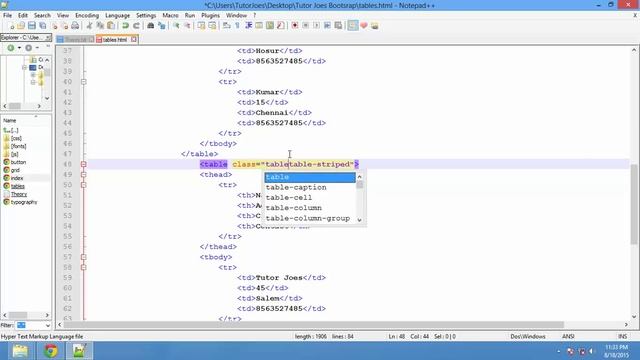Click the Save Recorded Macro icon
This screenshot has width=640, height=360.
[x=338, y=26]
